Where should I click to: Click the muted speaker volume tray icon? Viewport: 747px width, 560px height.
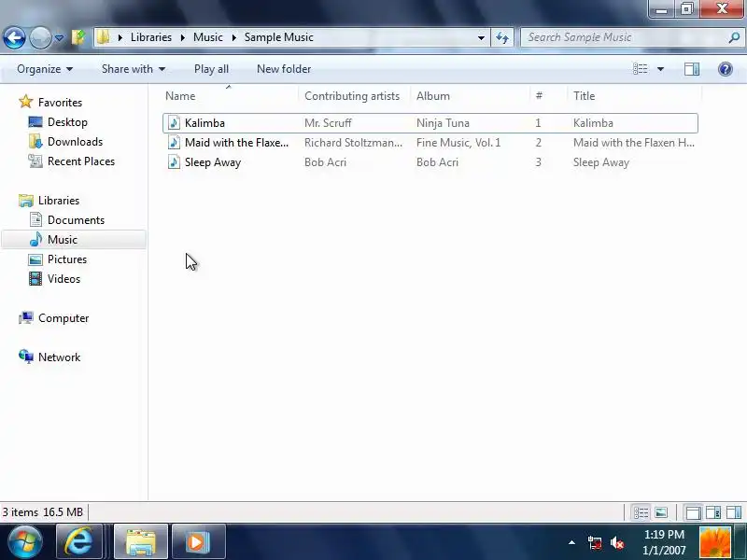[x=616, y=542]
